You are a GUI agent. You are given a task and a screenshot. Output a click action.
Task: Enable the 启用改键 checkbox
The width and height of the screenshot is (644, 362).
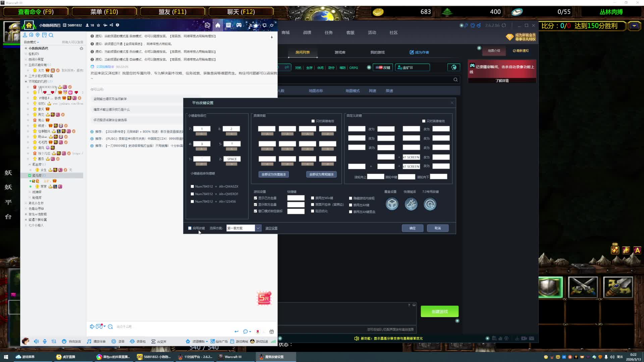point(190,228)
